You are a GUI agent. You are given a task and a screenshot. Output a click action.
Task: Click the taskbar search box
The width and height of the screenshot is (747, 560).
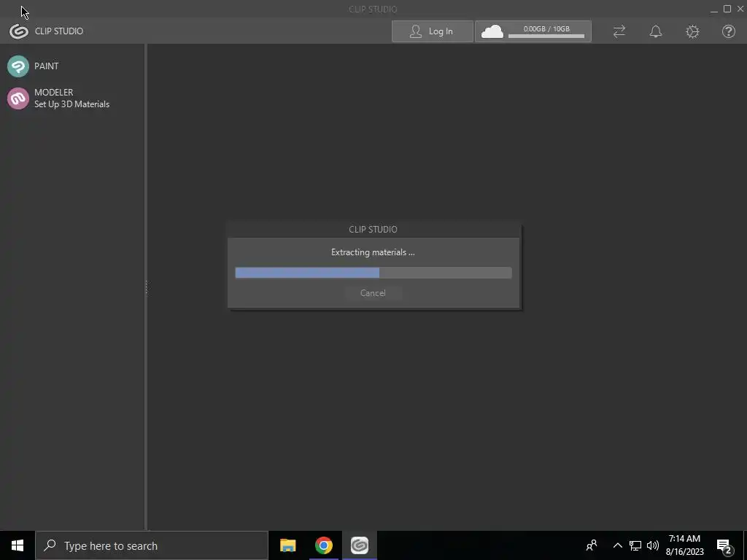pyautogui.click(x=152, y=545)
